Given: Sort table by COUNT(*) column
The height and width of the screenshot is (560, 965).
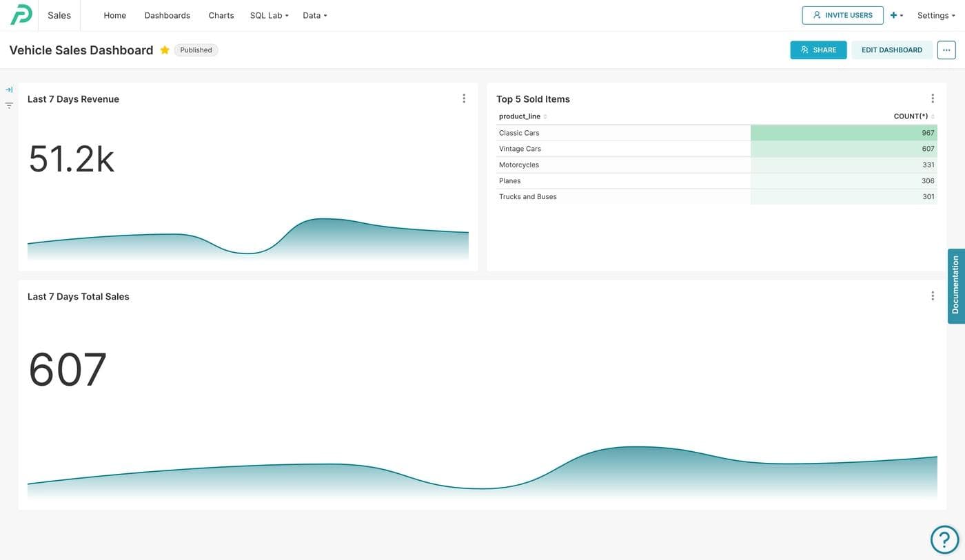Looking at the screenshot, I should pos(911,116).
